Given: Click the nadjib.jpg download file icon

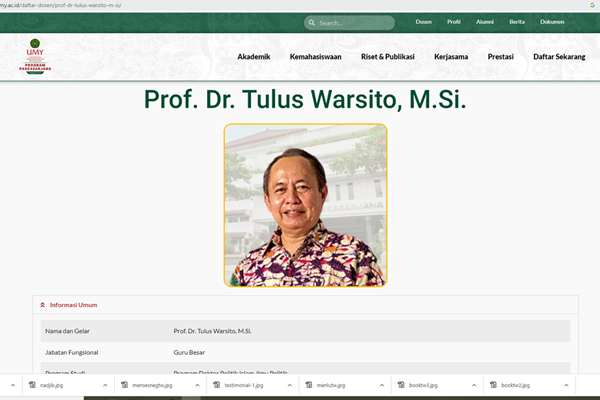Looking at the screenshot, I should 32,385.
